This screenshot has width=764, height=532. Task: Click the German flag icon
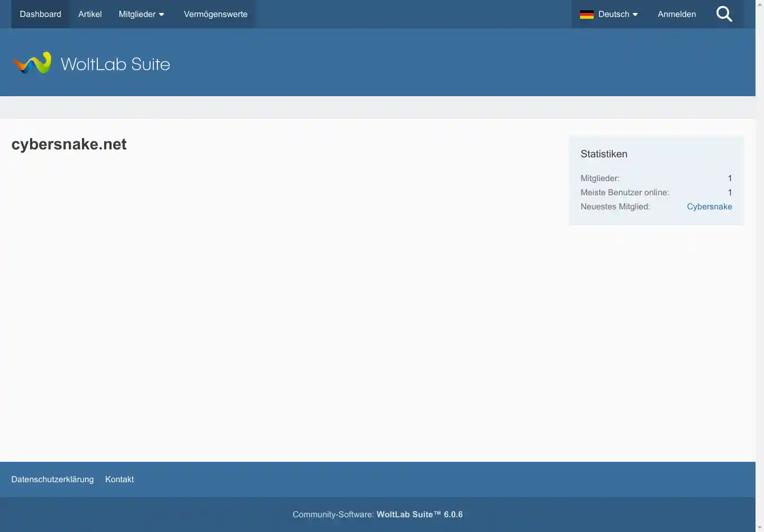pyautogui.click(x=587, y=14)
